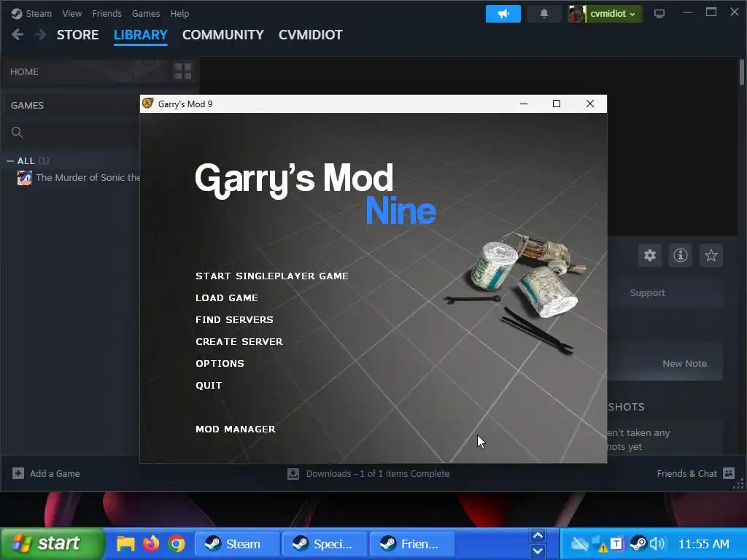Image resolution: width=747 pixels, height=560 pixels.
Task: Launch Chrome from the taskbar
Action: (x=177, y=543)
